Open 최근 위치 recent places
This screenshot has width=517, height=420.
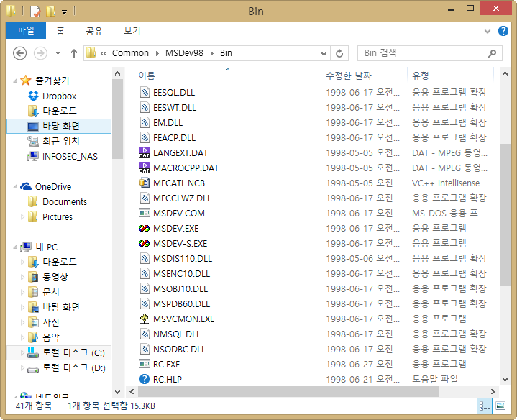[x=61, y=141]
